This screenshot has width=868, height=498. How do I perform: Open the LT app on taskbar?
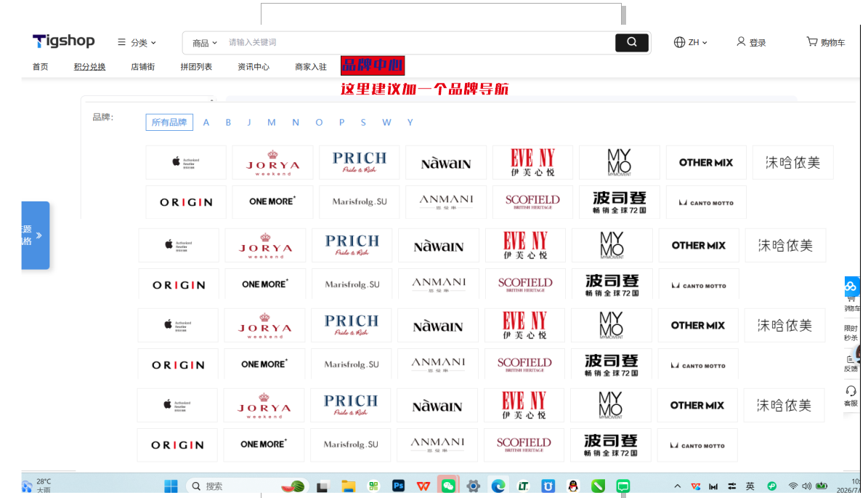coord(523,486)
